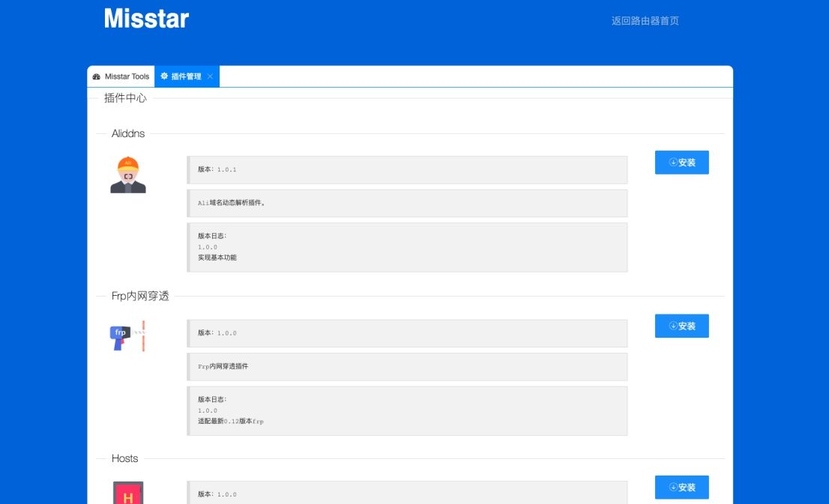Viewport: 829px width, 504px height.
Task: Click the Aliddns 版本日志 changelog box
Action: click(x=407, y=247)
